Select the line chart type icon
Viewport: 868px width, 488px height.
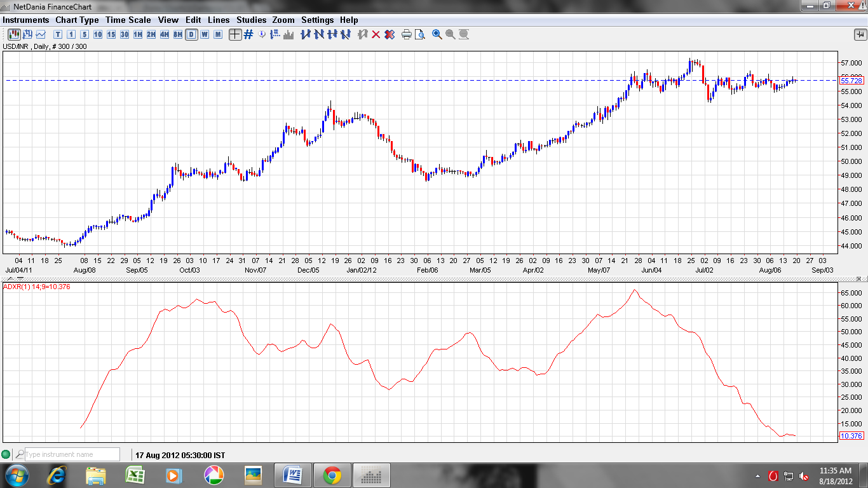click(x=39, y=35)
